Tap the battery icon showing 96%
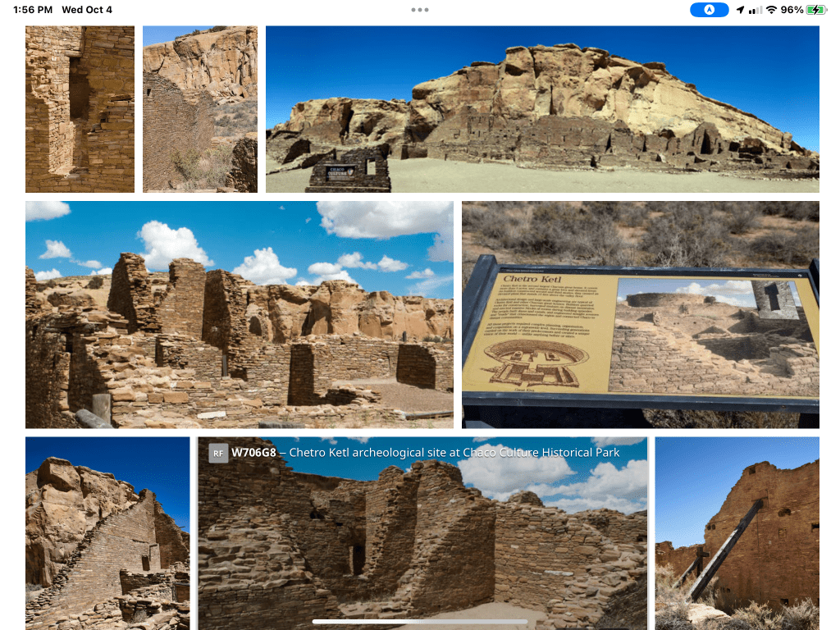The image size is (840, 630). tap(816, 10)
